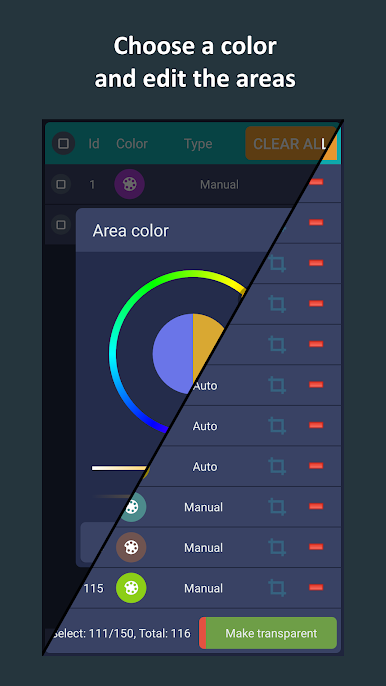Click the teal palette color icon
Viewport: 386px width, 686px height.
(134, 507)
